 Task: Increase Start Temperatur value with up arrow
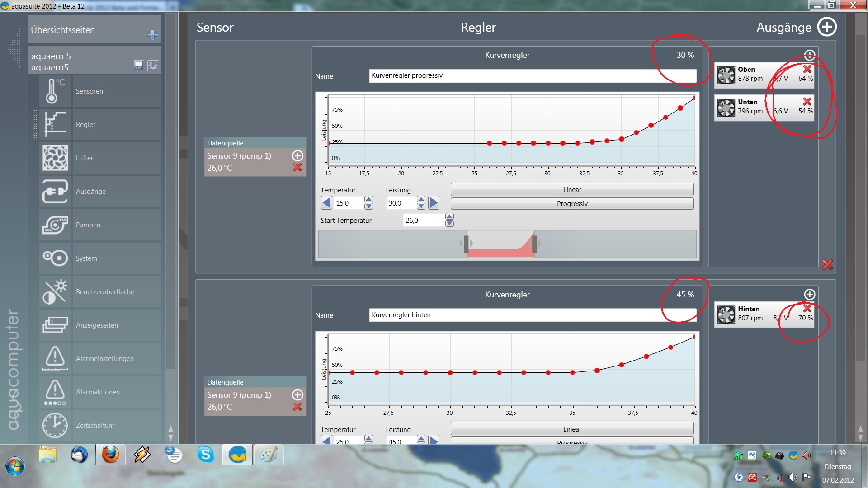(449, 216)
